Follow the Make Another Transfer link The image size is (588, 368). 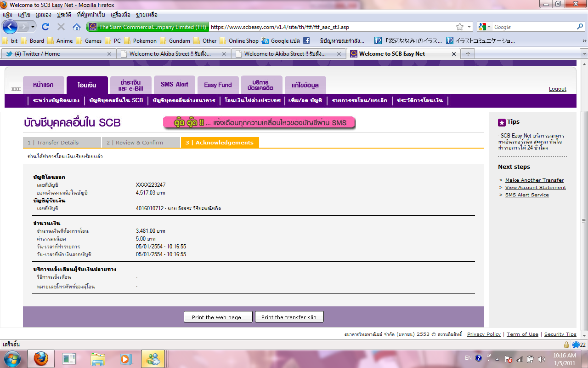[534, 180]
